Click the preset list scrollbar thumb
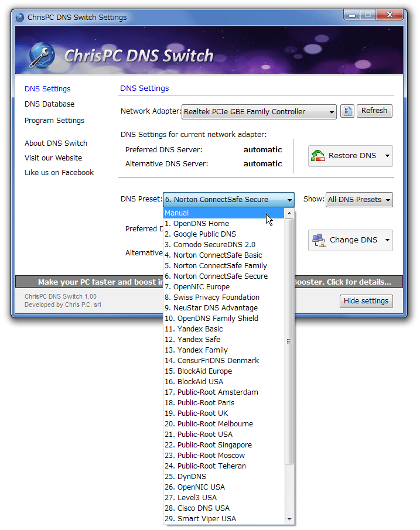420x530 pixels. pos(289,341)
